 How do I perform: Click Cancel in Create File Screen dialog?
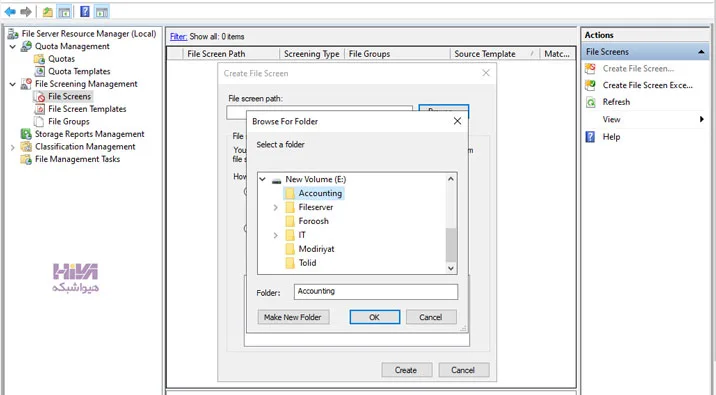[463, 370]
